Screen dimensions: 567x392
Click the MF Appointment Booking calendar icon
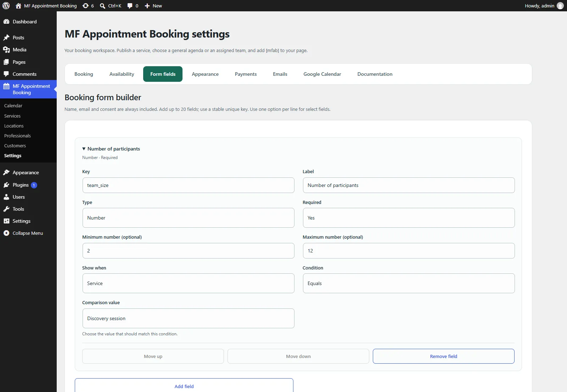point(6,86)
